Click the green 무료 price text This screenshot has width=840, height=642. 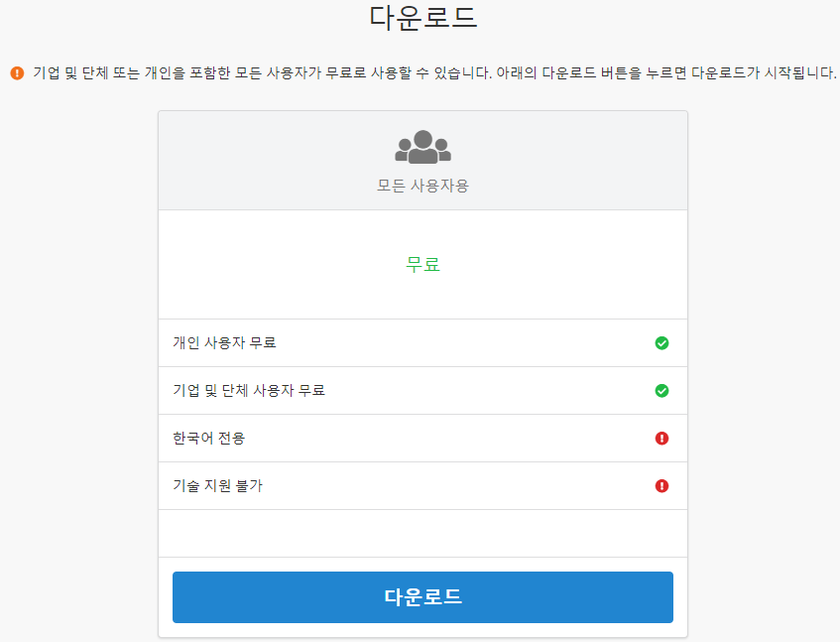422,264
